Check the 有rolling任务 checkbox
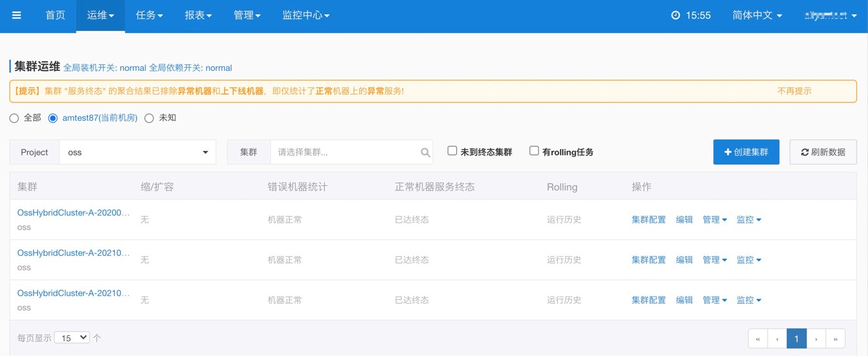The image size is (868, 357). (534, 151)
